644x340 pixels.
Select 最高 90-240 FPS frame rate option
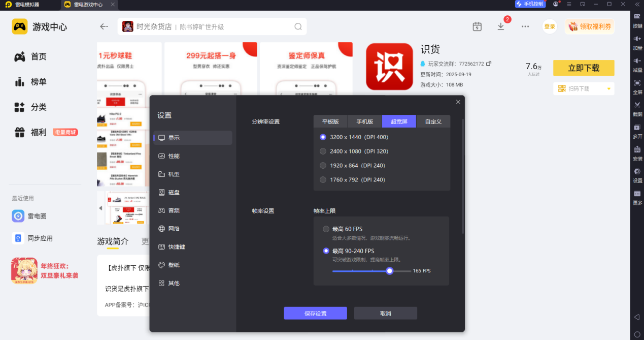pyautogui.click(x=326, y=251)
